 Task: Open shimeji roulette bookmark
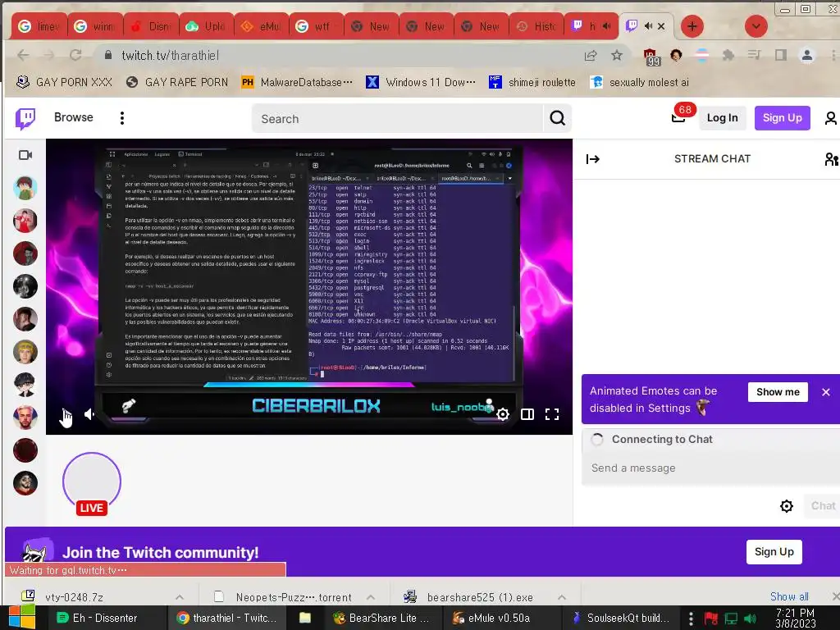coord(532,82)
